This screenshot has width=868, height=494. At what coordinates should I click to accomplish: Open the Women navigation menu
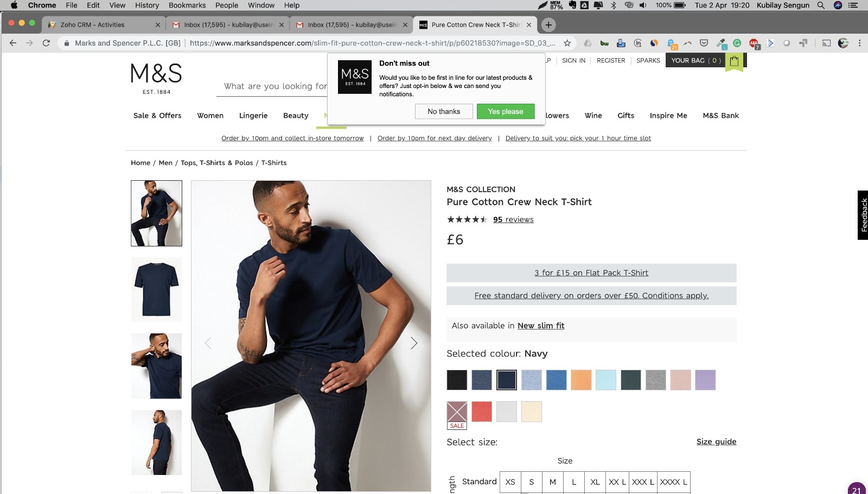[x=210, y=116]
